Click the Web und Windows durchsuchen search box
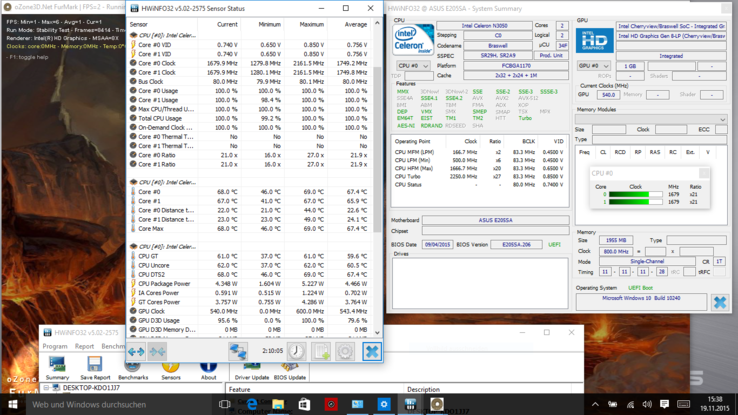 (x=120, y=404)
